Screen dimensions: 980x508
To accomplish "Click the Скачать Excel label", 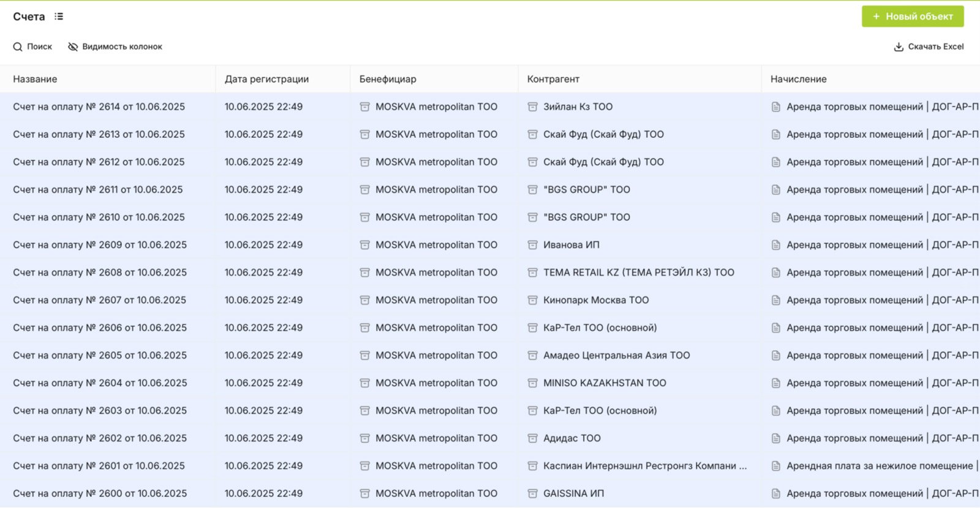I will click(936, 47).
